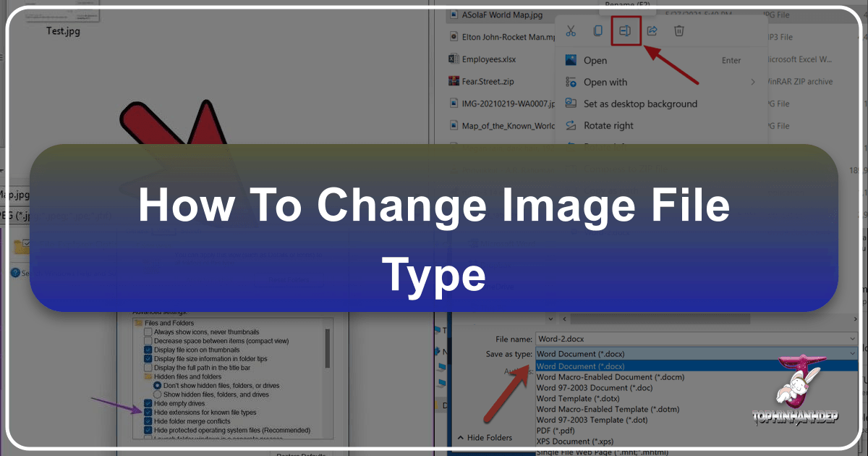Expand the Open with submenu
The width and height of the screenshot is (868, 456).
point(752,83)
